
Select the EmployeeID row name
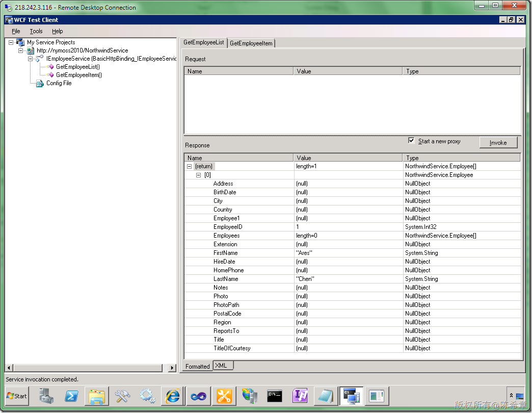[x=228, y=227]
